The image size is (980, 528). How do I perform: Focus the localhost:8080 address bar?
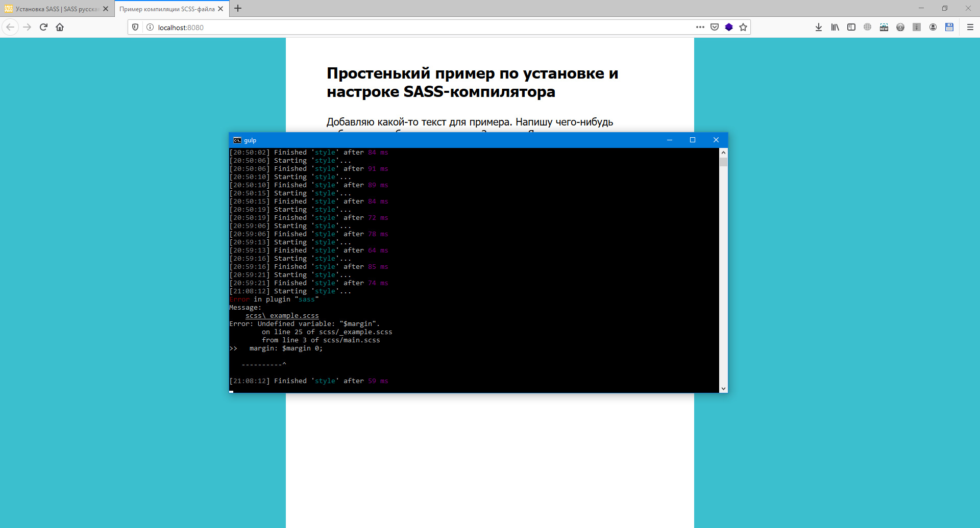[x=408, y=27]
